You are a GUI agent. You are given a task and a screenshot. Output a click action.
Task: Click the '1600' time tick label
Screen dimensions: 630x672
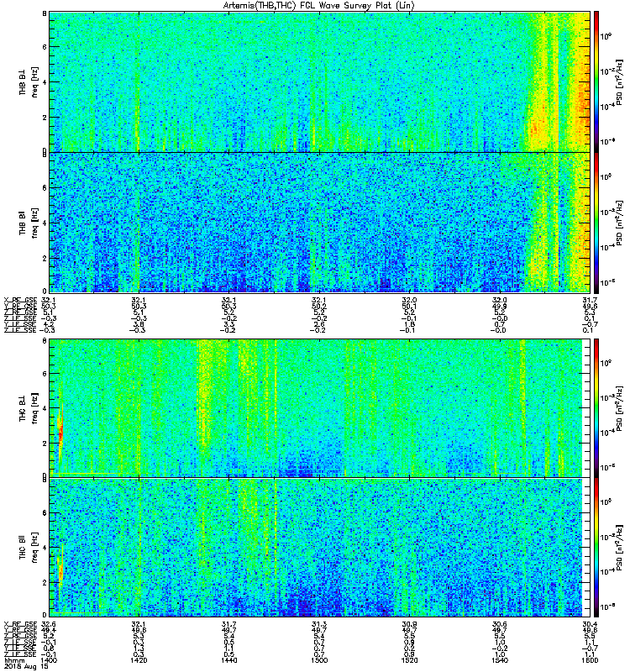point(590,660)
